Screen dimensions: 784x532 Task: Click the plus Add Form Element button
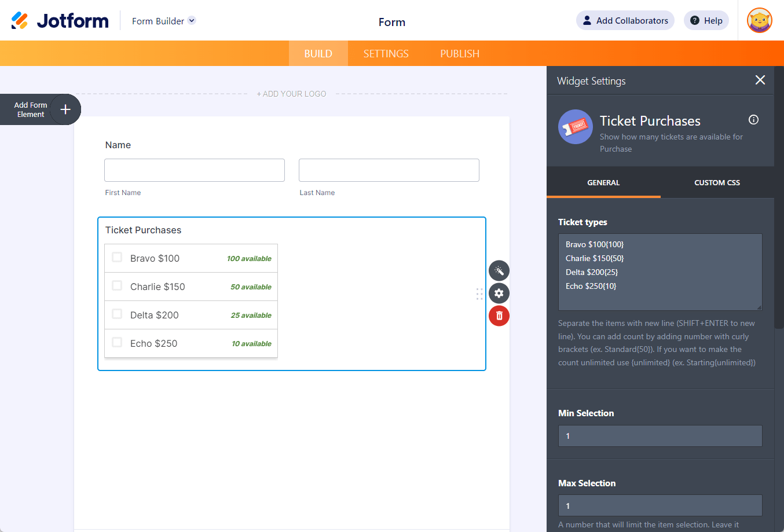click(x=65, y=109)
